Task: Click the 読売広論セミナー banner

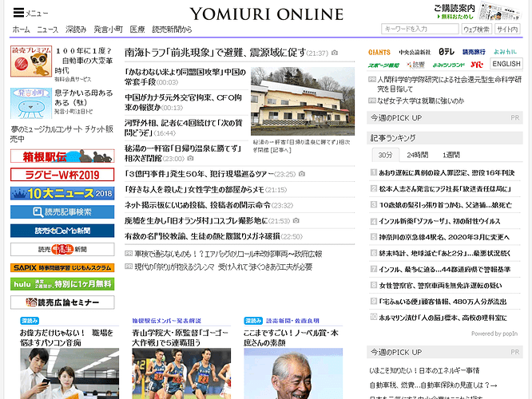Action: point(62,302)
